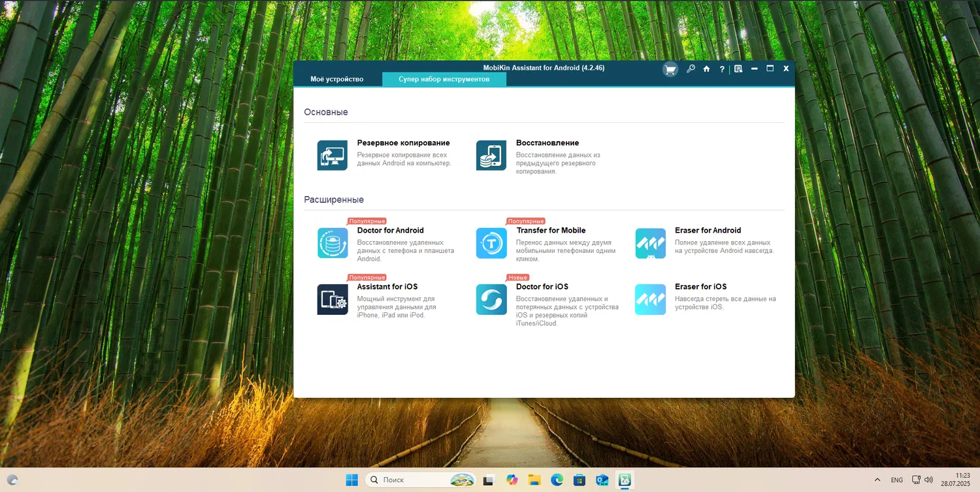Go to the home page icon
The image size is (980, 492).
pyautogui.click(x=706, y=69)
